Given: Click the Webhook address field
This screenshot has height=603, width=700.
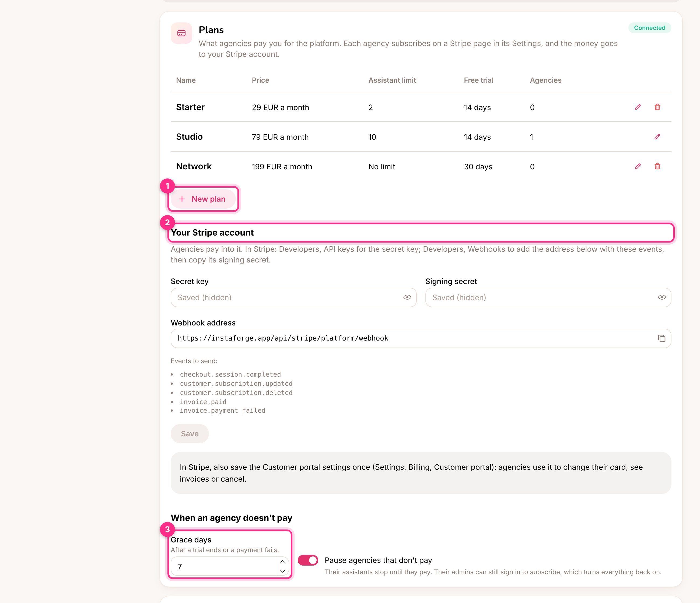Looking at the screenshot, I should click(421, 338).
